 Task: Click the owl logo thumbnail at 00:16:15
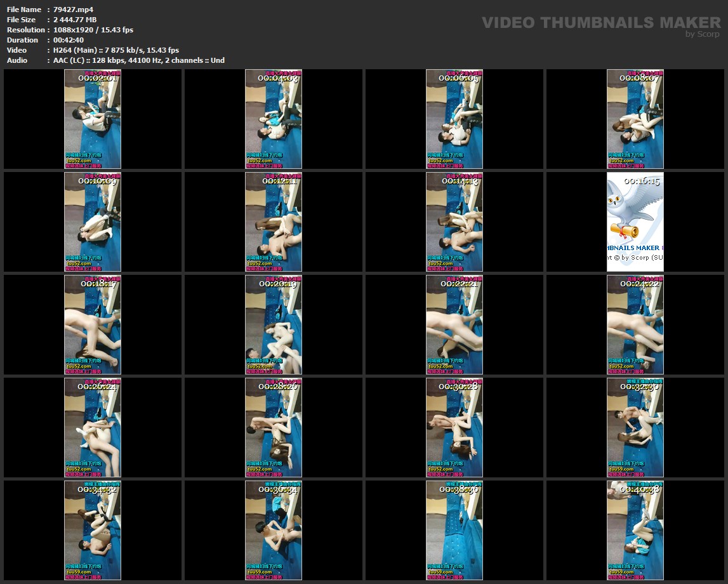pos(635,222)
